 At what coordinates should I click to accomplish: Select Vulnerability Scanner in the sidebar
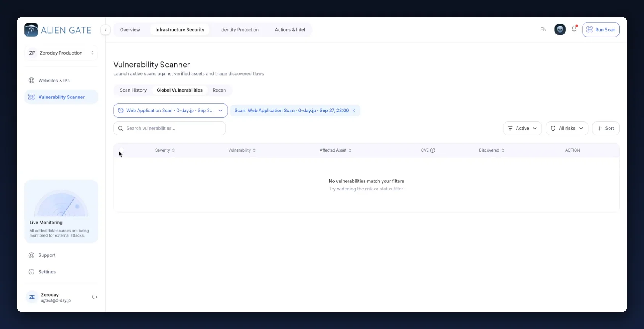click(61, 97)
